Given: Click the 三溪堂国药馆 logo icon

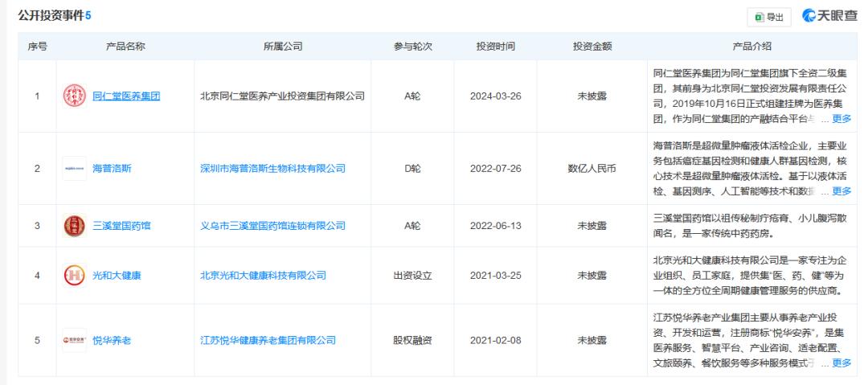Looking at the screenshot, I should [x=74, y=226].
